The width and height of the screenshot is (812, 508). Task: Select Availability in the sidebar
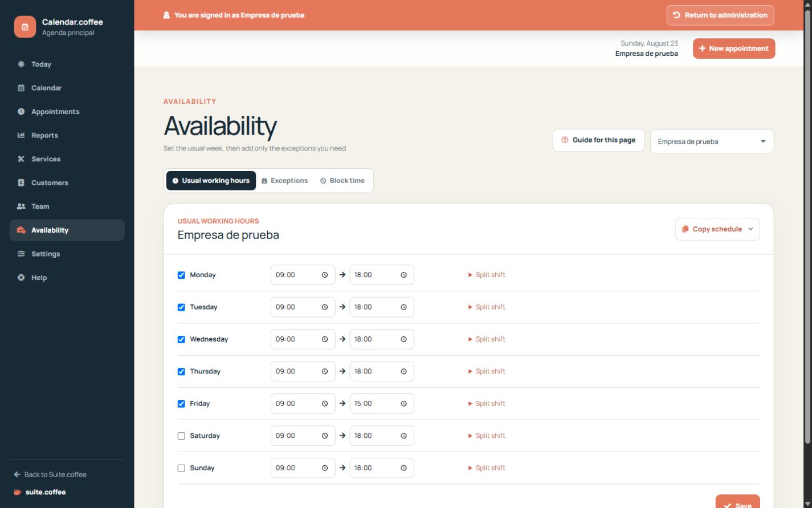(67, 230)
